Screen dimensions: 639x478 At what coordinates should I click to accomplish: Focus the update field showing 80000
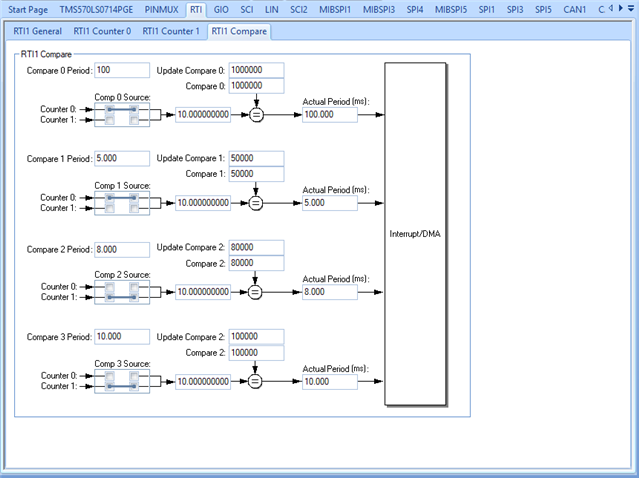coord(256,248)
